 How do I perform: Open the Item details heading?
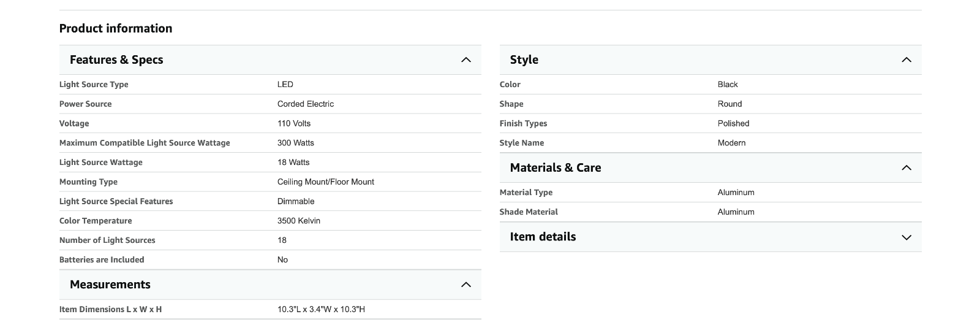(543, 237)
